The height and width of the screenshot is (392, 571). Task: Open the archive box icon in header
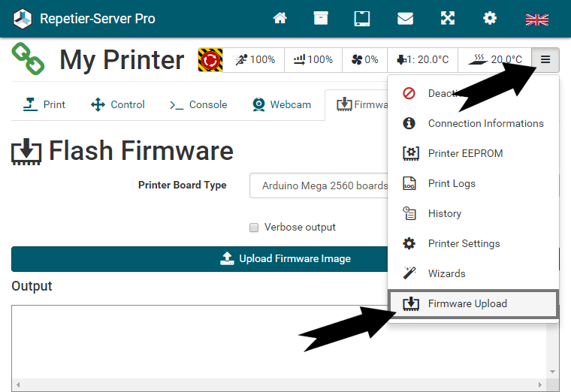pos(321,19)
